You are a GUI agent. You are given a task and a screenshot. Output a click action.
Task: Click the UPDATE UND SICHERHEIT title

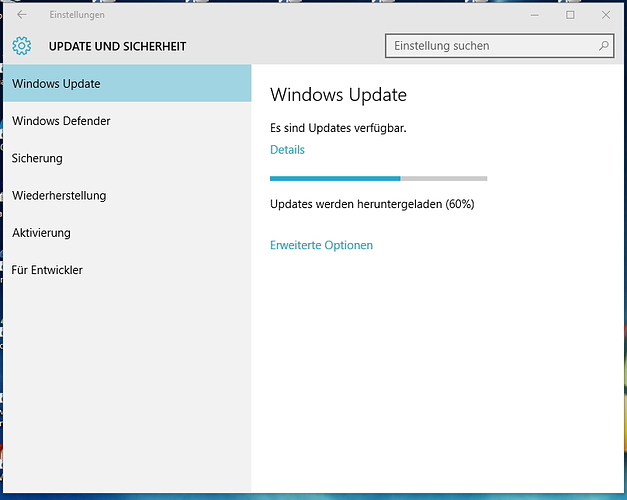tap(117, 46)
